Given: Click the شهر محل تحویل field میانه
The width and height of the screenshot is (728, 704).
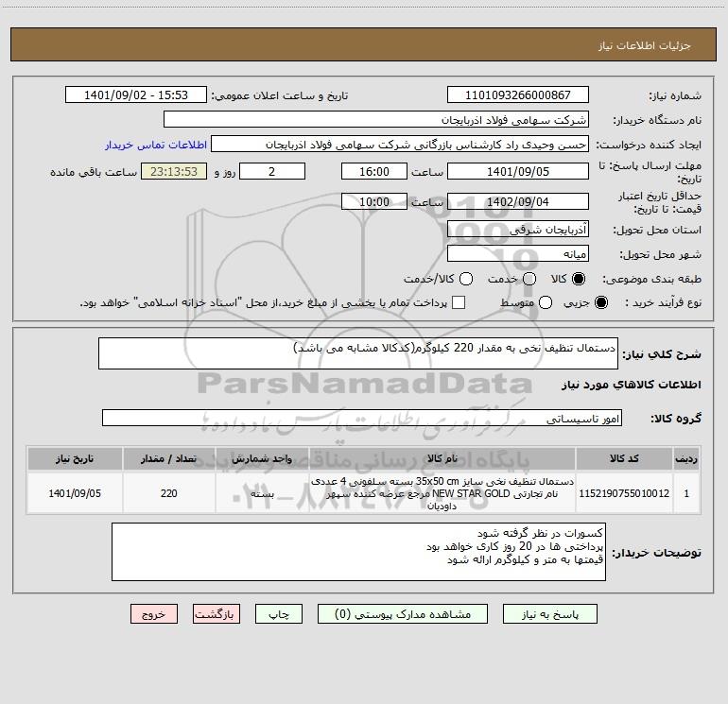Looking at the screenshot, I should click(518, 253).
